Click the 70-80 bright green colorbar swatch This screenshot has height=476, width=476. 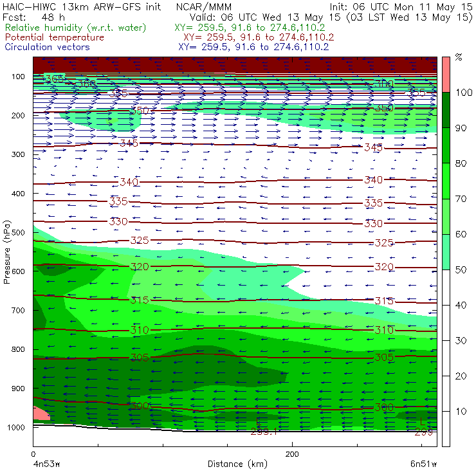446,181
